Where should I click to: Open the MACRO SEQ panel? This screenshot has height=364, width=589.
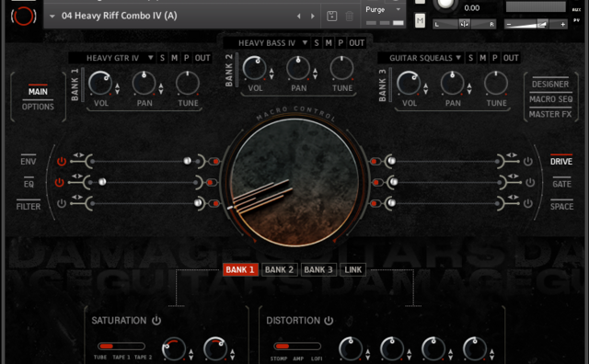[550, 99]
